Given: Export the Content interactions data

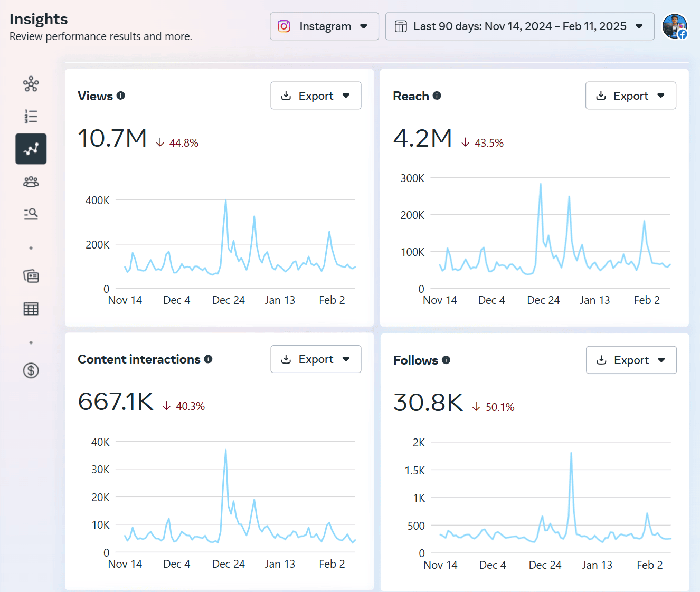Looking at the screenshot, I should click(x=316, y=359).
